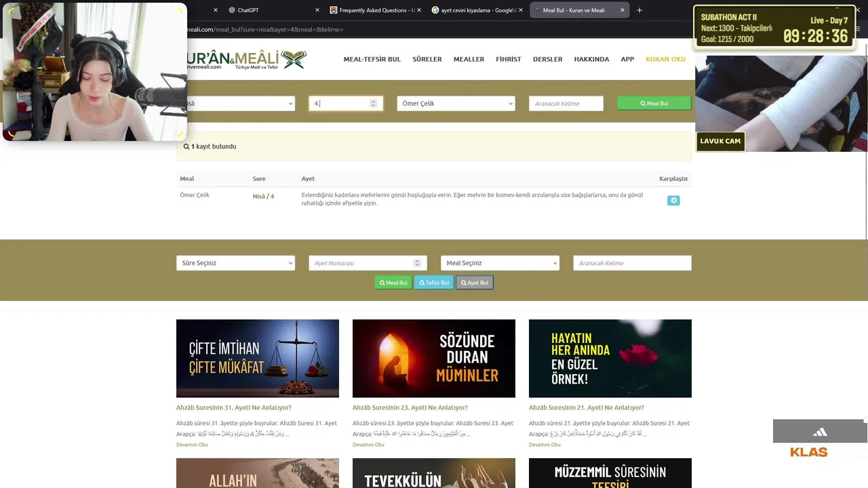
Task: Click the LAVUK CAM label
Action: point(720,141)
